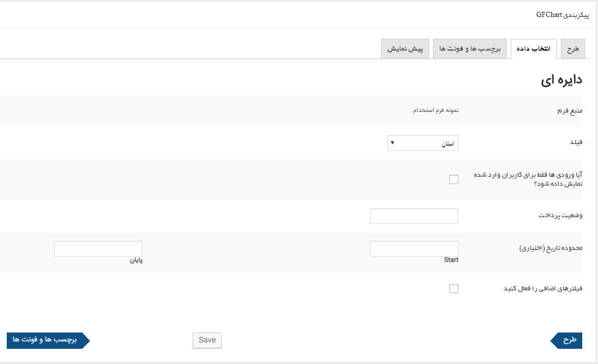Image resolution: width=598 pixels, height=364 pixels.
Task: Click the وضعیت پرداخت input field
Action: (x=414, y=216)
